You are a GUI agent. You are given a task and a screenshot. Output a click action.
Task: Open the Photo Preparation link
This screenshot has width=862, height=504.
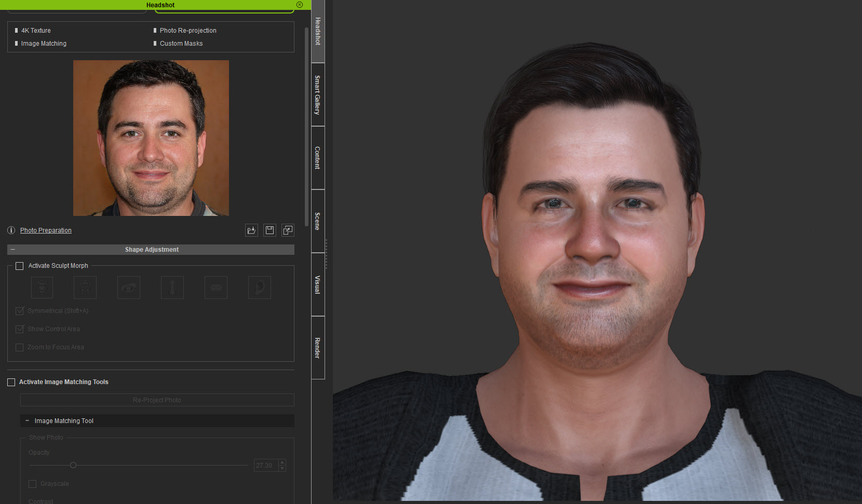pyautogui.click(x=46, y=230)
